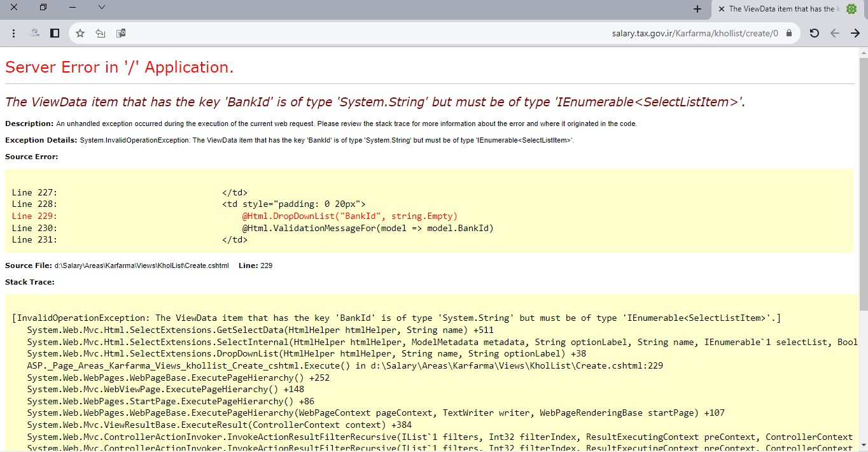Click the reload page icon
The height and width of the screenshot is (452, 868).
click(814, 33)
